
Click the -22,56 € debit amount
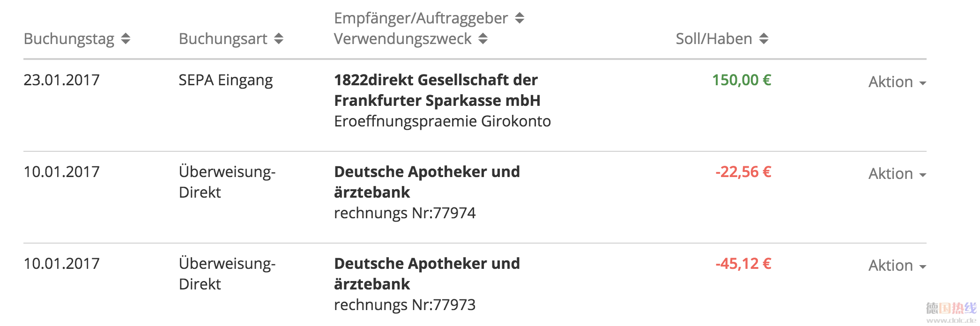pos(743,172)
